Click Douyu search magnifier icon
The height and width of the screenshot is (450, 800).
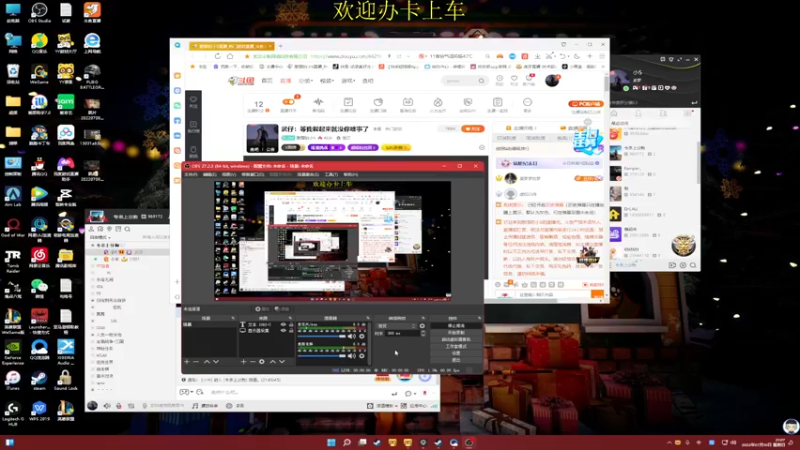point(481,81)
